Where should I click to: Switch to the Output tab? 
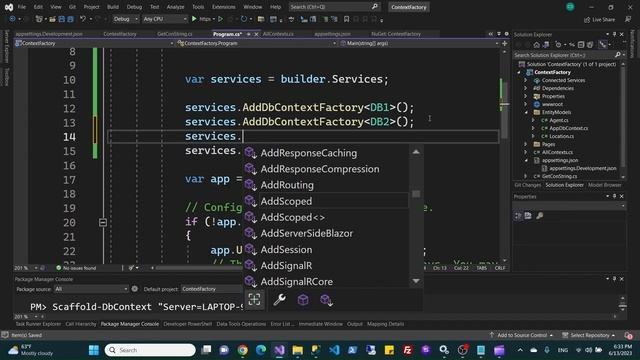point(355,324)
